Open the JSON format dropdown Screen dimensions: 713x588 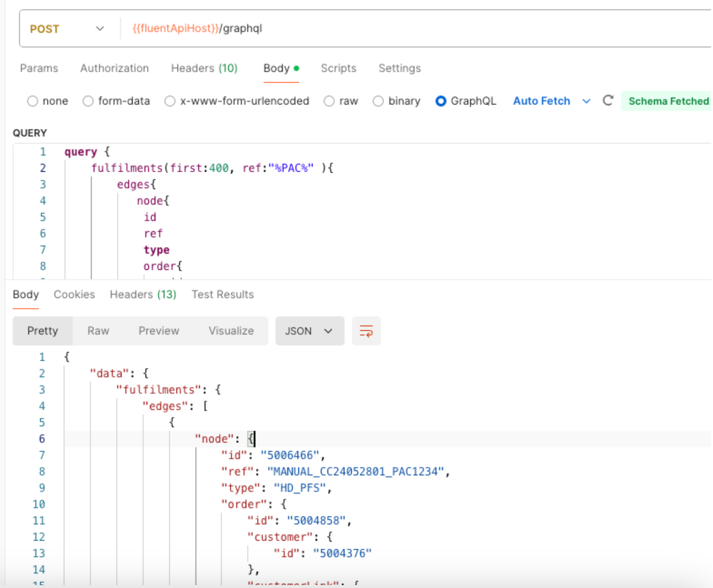pos(309,331)
